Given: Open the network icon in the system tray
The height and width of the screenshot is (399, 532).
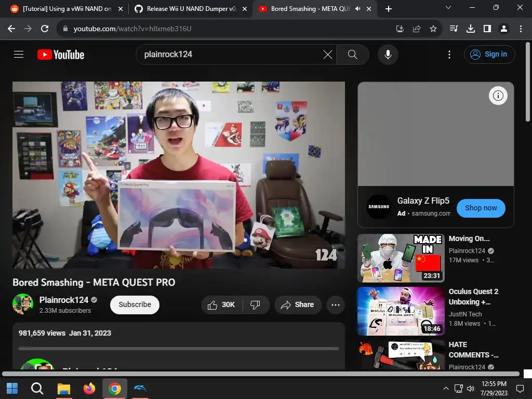Looking at the screenshot, I should 458,389.
